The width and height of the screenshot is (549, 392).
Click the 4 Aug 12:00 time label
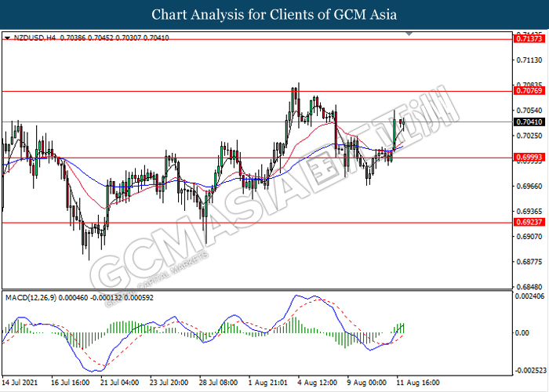[318, 383]
